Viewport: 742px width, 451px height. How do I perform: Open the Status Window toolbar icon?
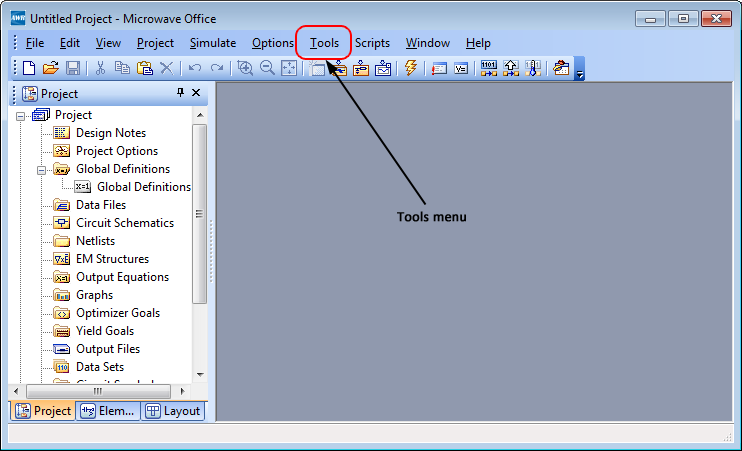[x=439, y=69]
